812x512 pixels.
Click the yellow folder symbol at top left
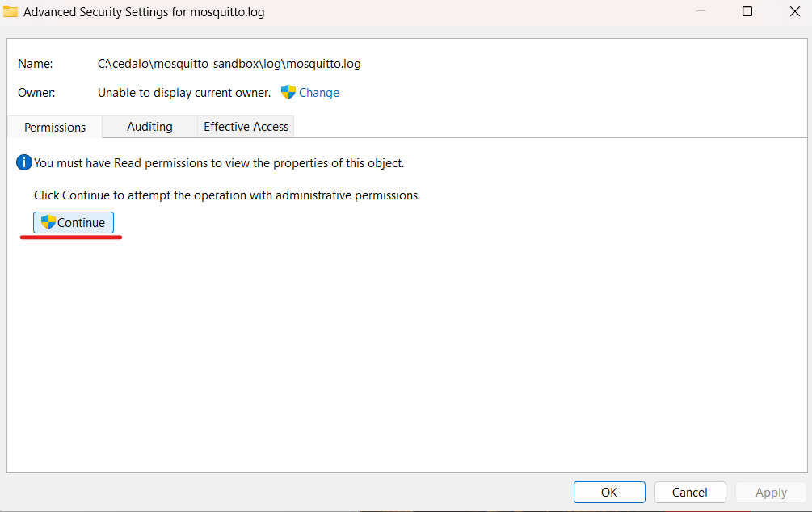(11, 11)
